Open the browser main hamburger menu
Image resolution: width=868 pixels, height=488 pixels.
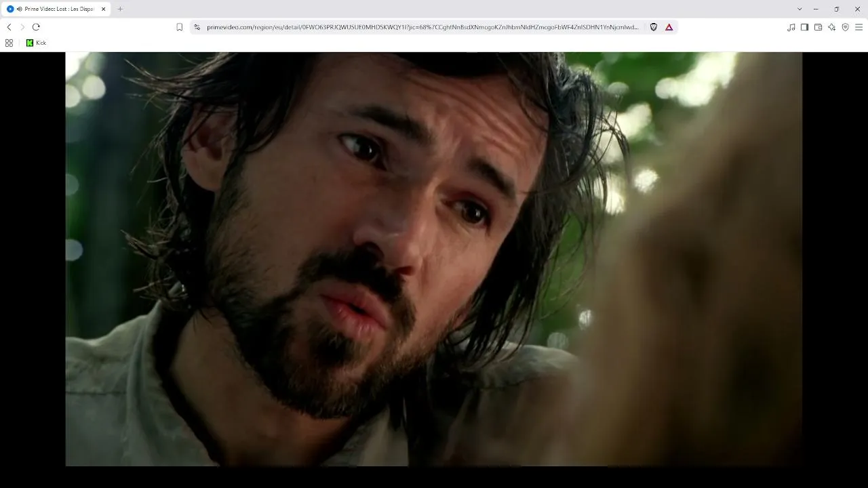859,27
